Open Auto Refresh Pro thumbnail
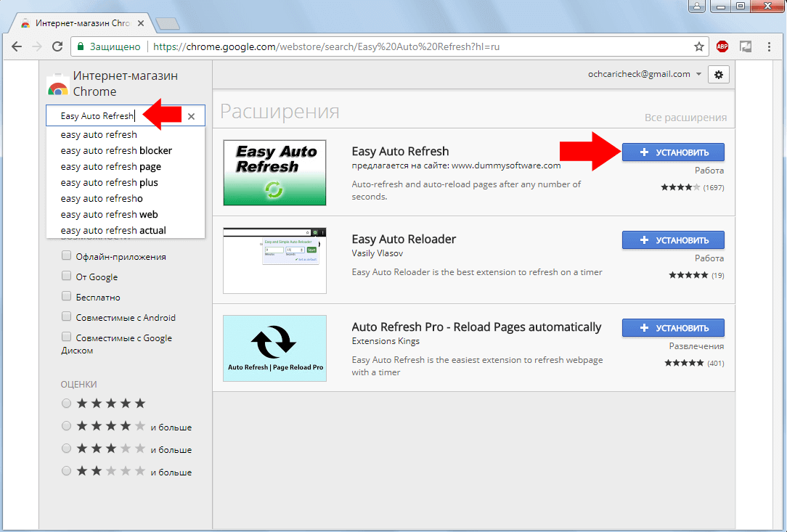 click(x=274, y=348)
